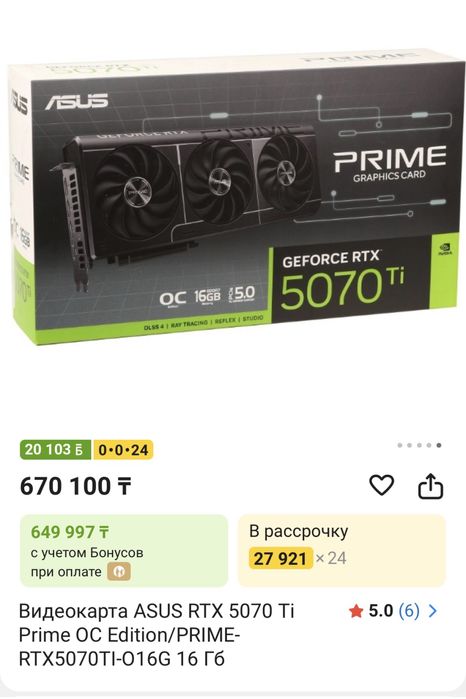This screenshot has height=699, width=466.
Task: Select the last dark carousel dot
Action: pos(439,445)
